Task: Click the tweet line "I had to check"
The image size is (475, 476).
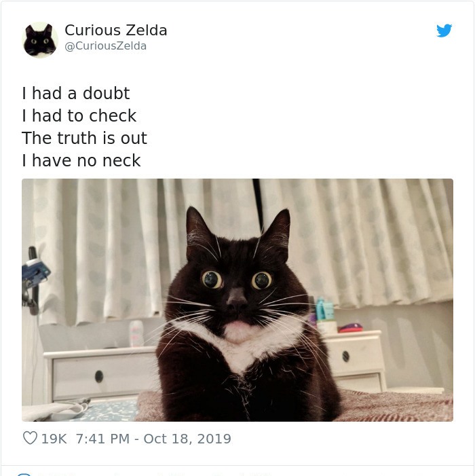Action: 79,115
